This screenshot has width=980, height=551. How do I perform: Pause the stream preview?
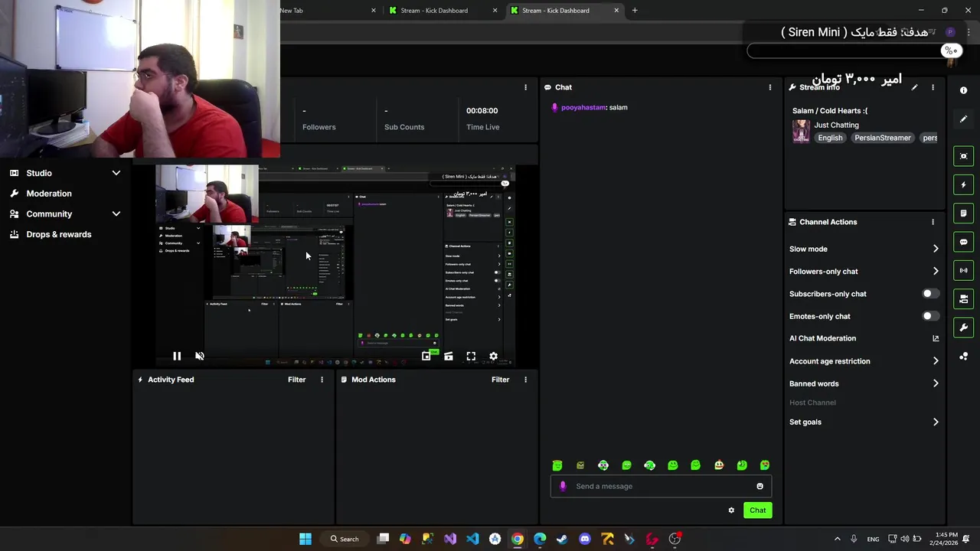(x=177, y=356)
